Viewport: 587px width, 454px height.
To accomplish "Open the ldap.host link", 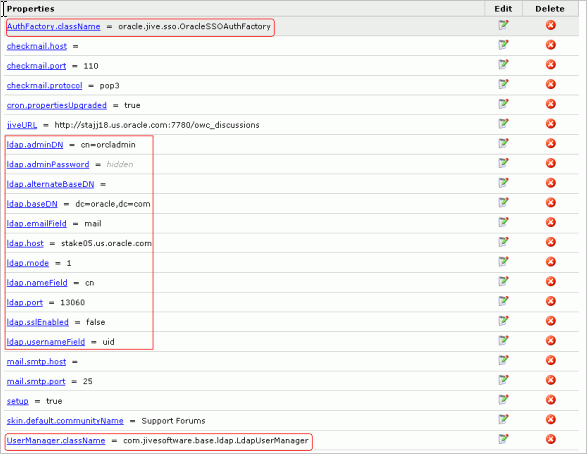I will (25, 243).
